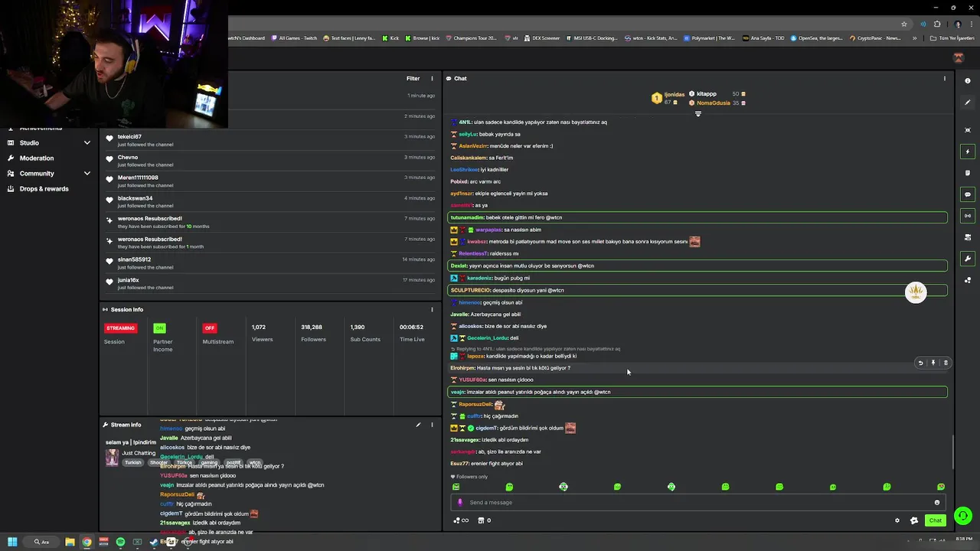
Task: Delete the lapoze reply message
Action: [x=946, y=363]
